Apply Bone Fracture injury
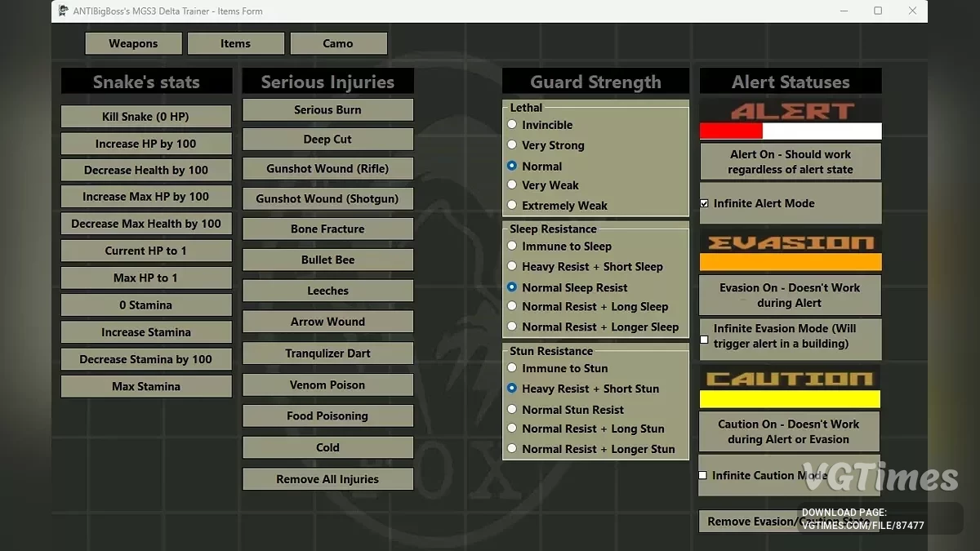Image resolution: width=980 pixels, height=551 pixels. [327, 229]
